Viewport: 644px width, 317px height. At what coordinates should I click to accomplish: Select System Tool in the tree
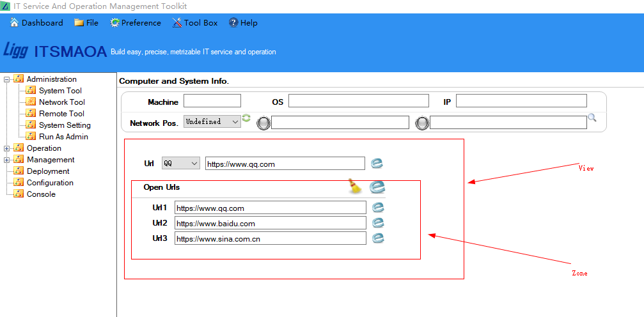point(60,91)
